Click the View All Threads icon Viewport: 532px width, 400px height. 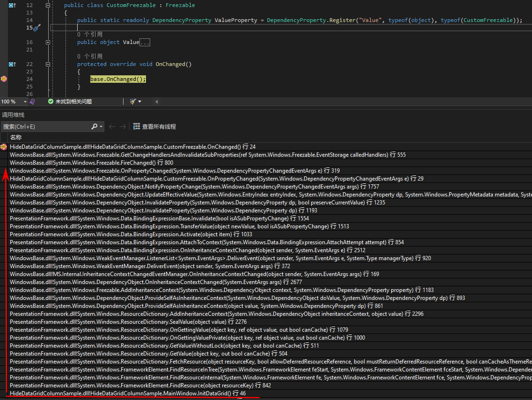[137, 126]
